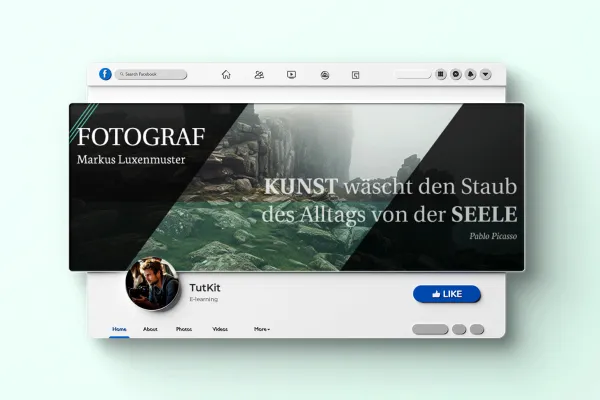The width and height of the screenshot is (600, 400).
Task: Click the TutKit page name
Action: point(205,288)
